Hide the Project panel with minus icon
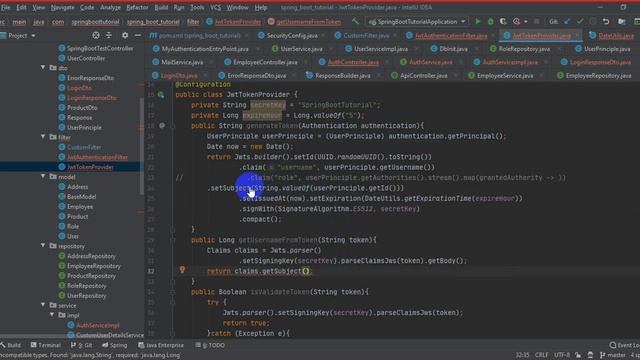640x360 pixels. click(x=138, y=36)
